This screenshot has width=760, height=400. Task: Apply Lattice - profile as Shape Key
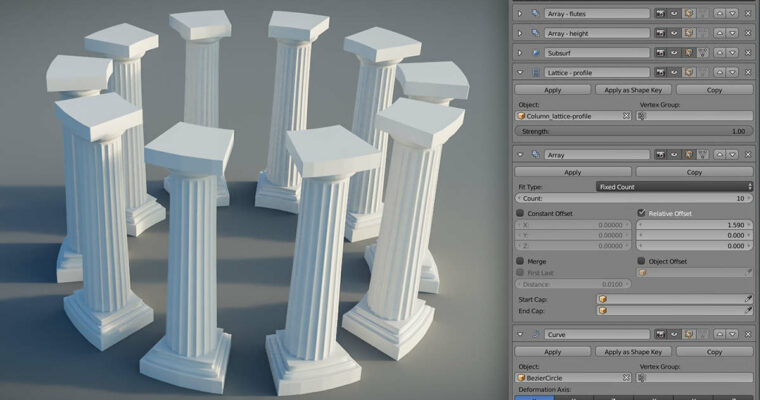[x=633, y=90]
